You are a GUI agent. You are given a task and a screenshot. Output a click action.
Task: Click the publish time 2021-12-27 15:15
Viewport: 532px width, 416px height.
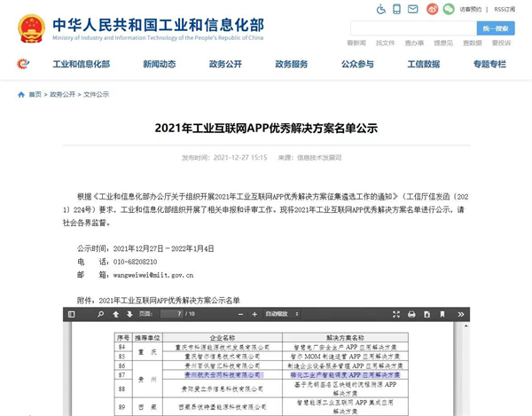(x=240, y=158)
